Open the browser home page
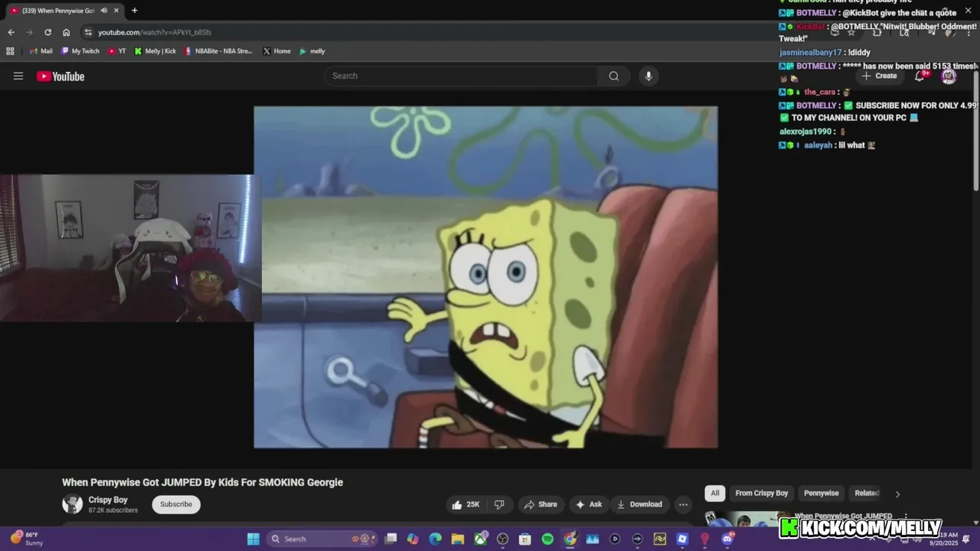The image size is (980, 551). [x=67, y=32]
